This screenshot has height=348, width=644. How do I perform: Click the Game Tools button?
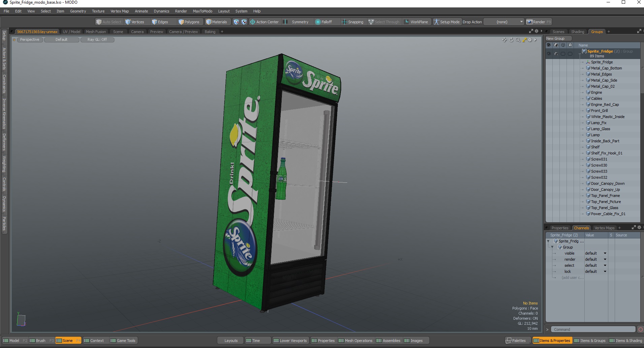123,341
